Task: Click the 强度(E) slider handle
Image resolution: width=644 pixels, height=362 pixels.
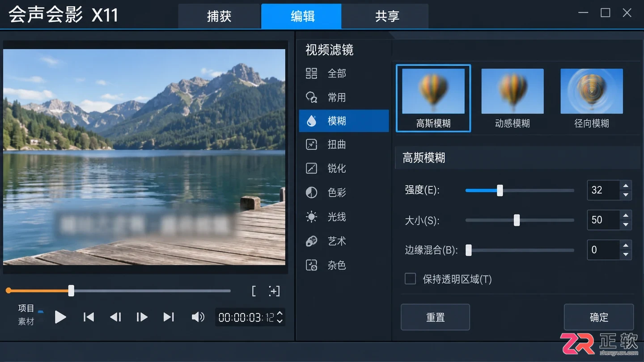Action: click(500, 190)
